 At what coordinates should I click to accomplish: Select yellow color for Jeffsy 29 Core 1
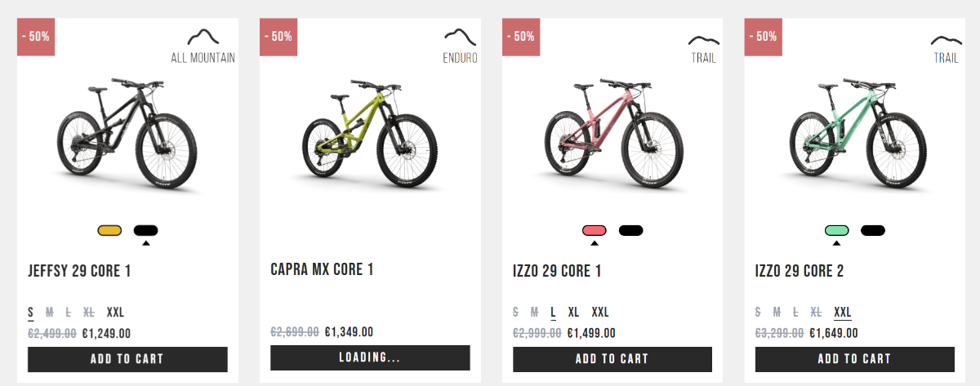pyautogui.click(x=109, y=230)
